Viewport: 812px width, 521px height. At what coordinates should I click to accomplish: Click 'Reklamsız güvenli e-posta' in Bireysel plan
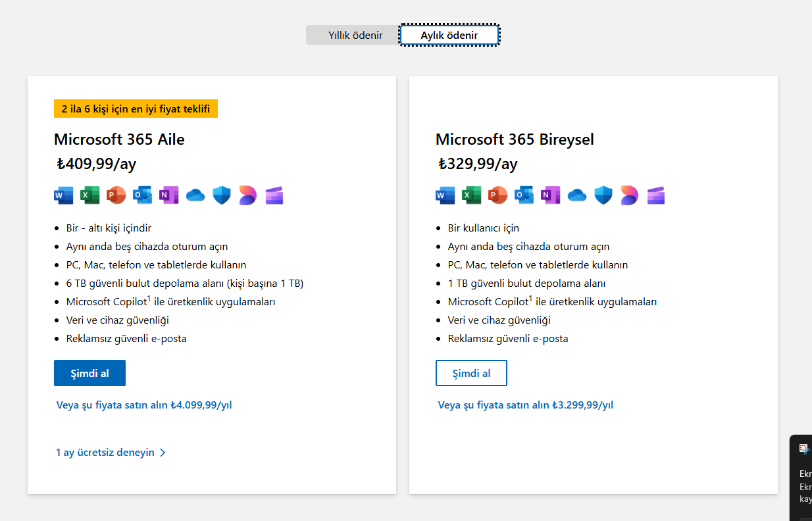point(508,339)
